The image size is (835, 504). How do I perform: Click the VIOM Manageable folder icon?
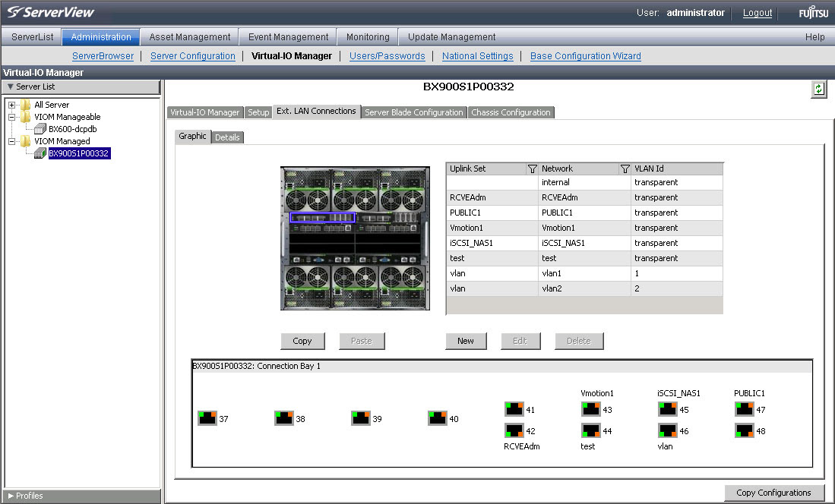pos(26,117)
